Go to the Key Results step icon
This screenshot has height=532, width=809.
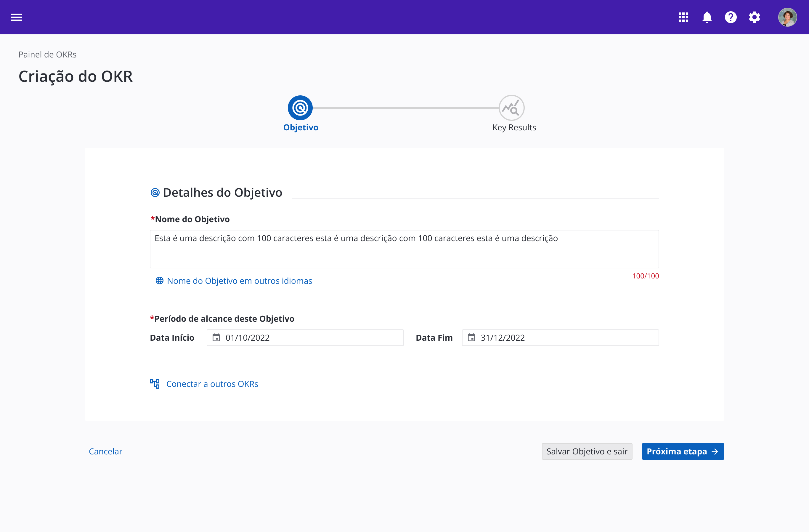[x=511, y=108]
